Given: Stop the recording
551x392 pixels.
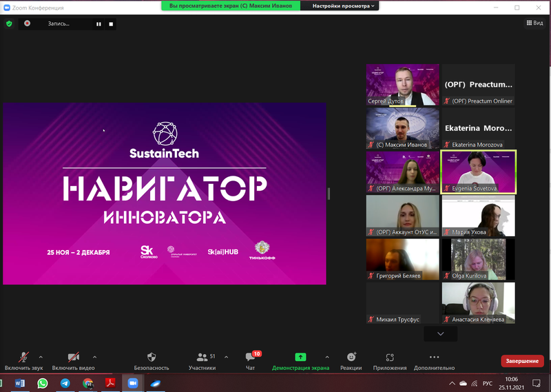Looking at the screenshot, I should point(111,23).
